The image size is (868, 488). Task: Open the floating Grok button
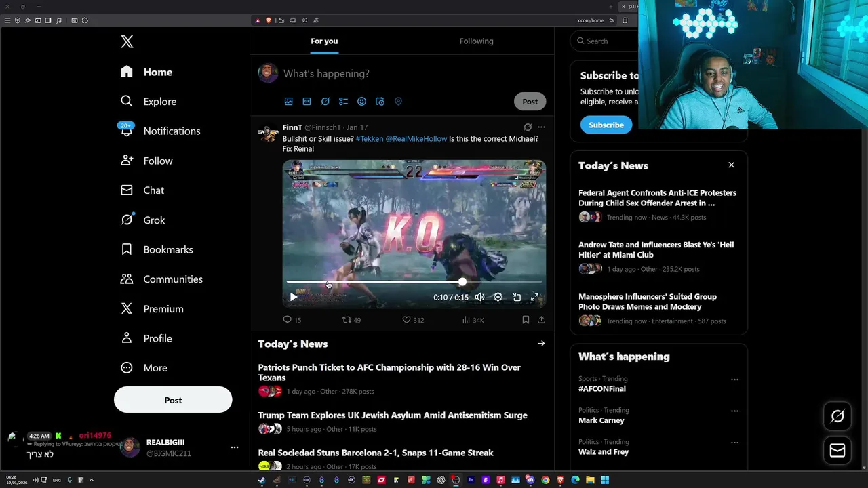[837, 416]
